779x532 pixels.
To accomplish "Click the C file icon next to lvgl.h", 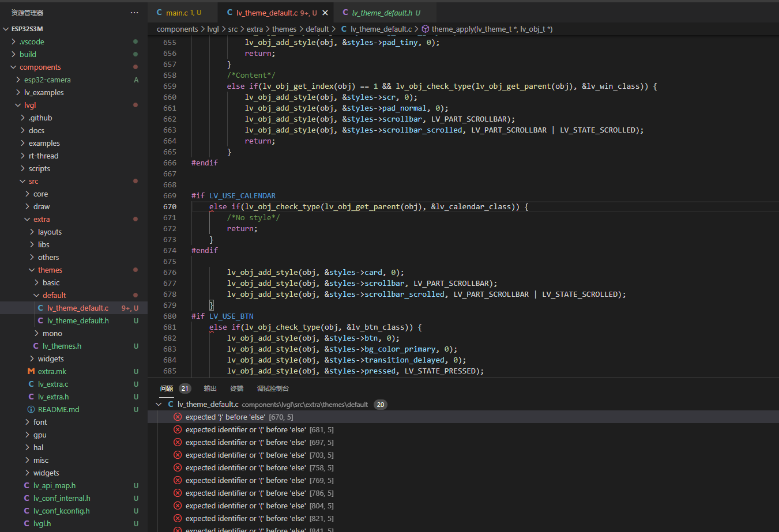I will coord(27,523).
